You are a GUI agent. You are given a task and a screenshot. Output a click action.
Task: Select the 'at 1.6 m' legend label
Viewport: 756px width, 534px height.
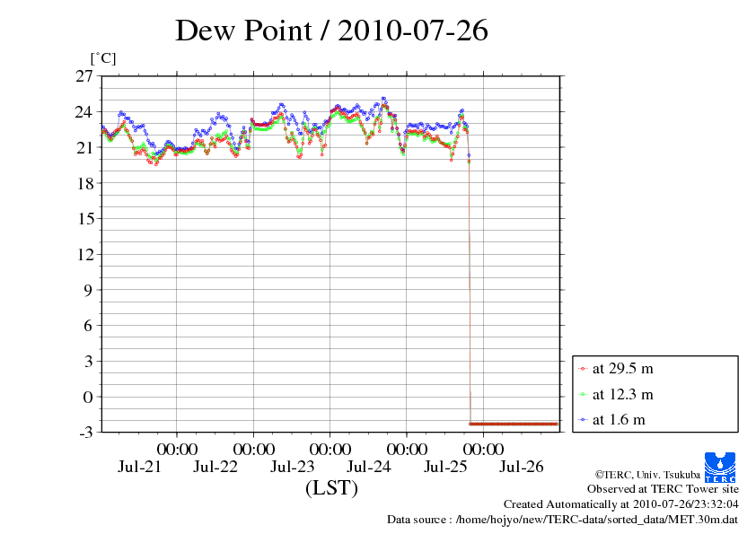619,420
